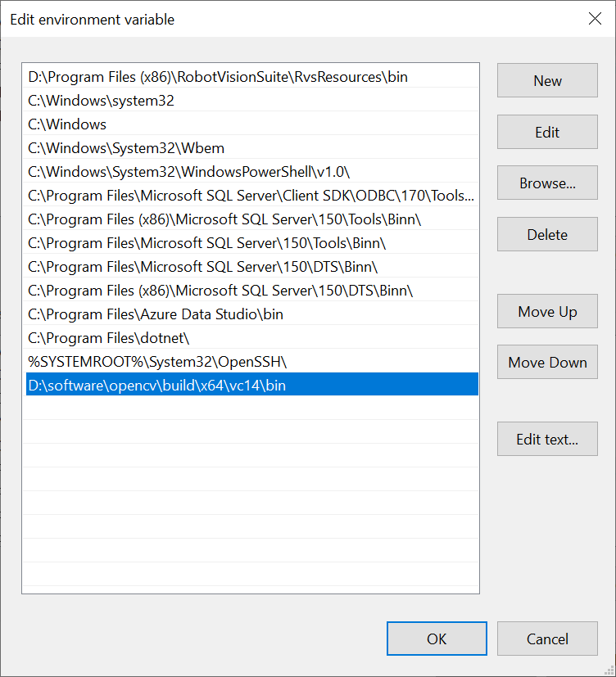This screenshot has width=616, height=677.
Task: Select the C:\Program Files\dotnet\ entry
Action: (x=251, y=338)
